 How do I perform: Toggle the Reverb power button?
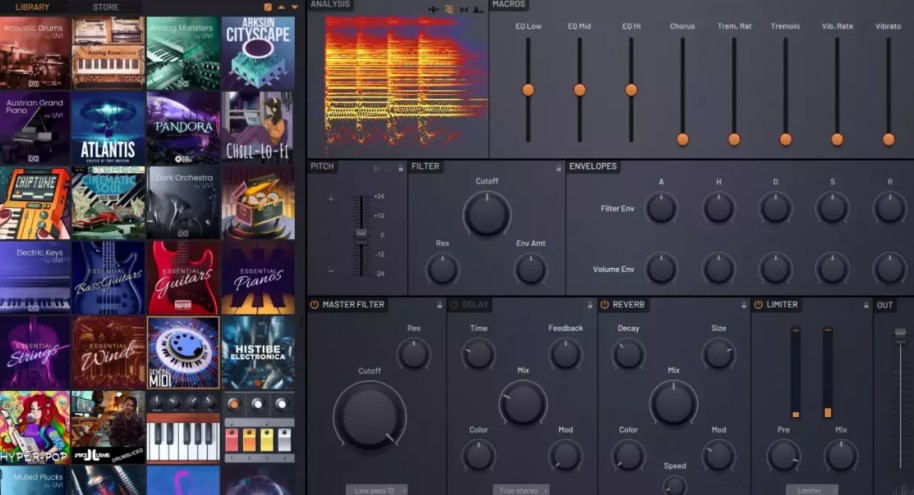coord(604,305)
